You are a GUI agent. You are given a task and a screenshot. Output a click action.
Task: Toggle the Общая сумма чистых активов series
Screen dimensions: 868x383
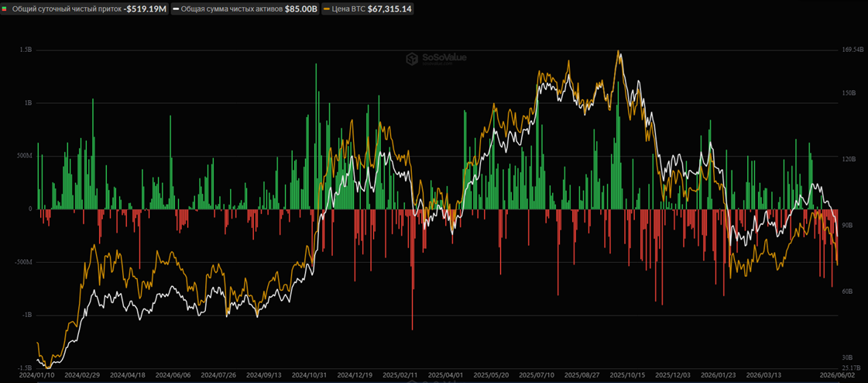[x=245, y=9]
